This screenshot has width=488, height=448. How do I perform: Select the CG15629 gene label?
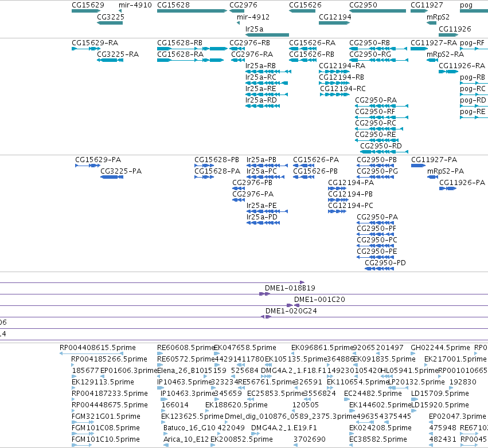click(88, 5)
